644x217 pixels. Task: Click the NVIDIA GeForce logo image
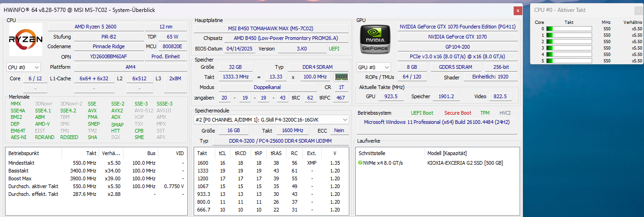tap(375, 40)
